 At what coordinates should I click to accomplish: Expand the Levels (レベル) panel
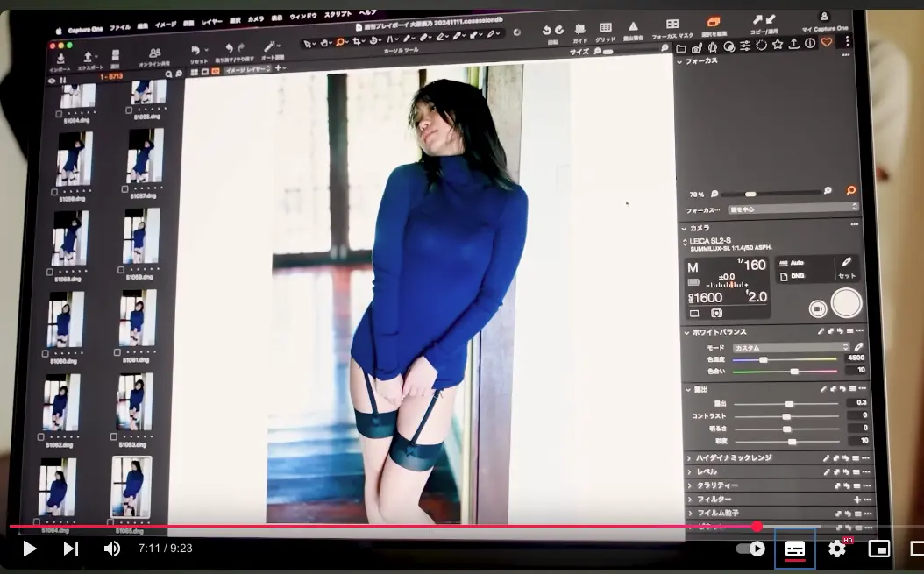(x=689, y=472)
